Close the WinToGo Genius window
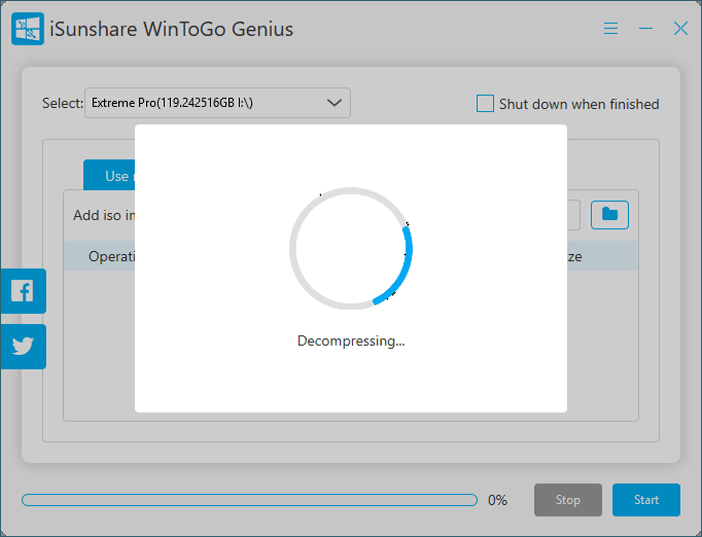702x537 pixels. [680, 29]
